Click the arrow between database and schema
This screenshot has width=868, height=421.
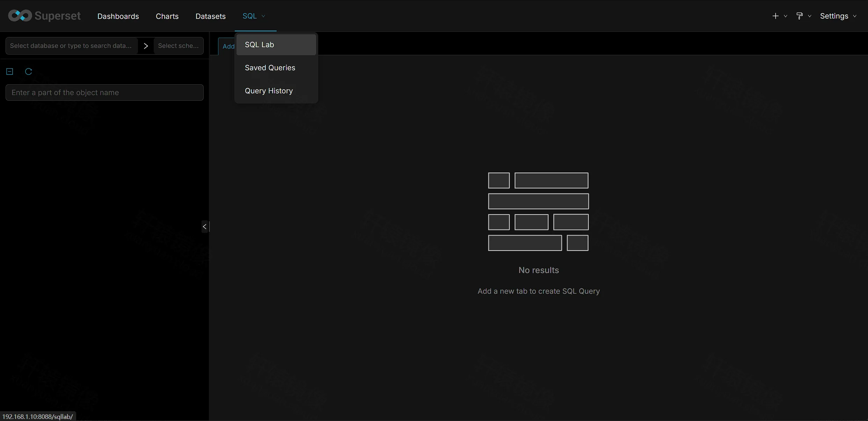click(146, 46)
